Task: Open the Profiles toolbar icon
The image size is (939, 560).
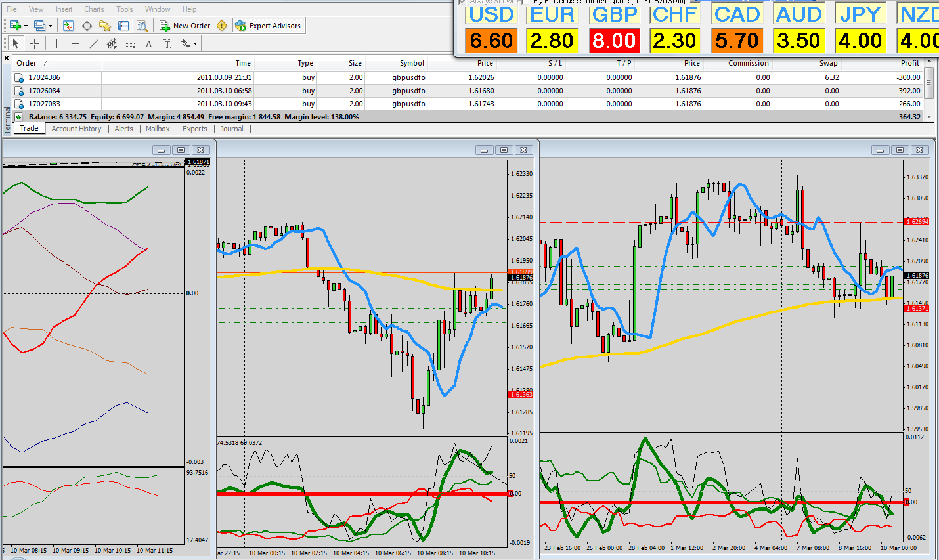Action: [x=39, y=26]
